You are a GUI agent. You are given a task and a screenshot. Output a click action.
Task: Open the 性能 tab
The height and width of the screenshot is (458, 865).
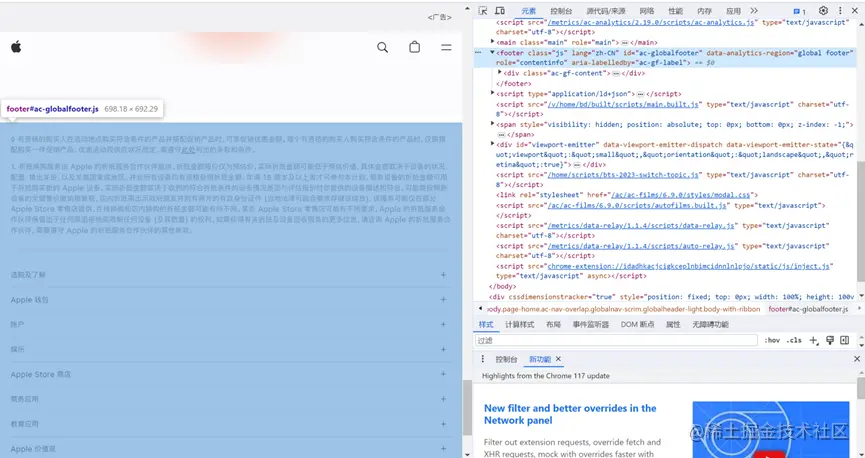675,11
